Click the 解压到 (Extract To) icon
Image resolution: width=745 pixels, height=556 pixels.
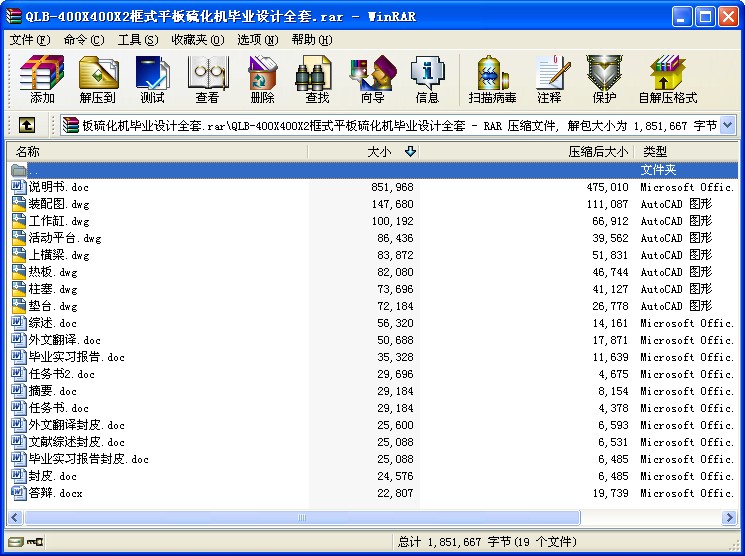click(x=97, y=79)
